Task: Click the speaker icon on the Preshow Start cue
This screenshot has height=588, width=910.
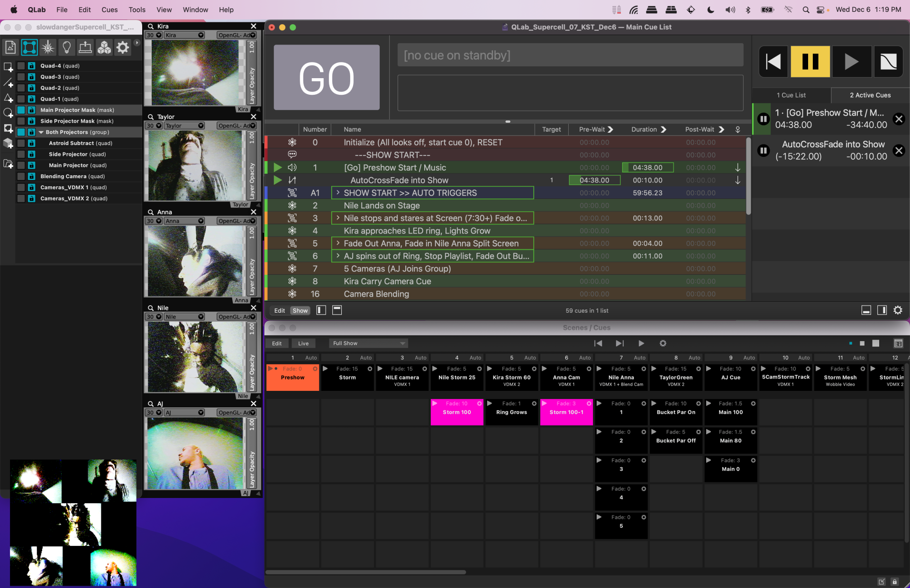Action: point(292,167)
